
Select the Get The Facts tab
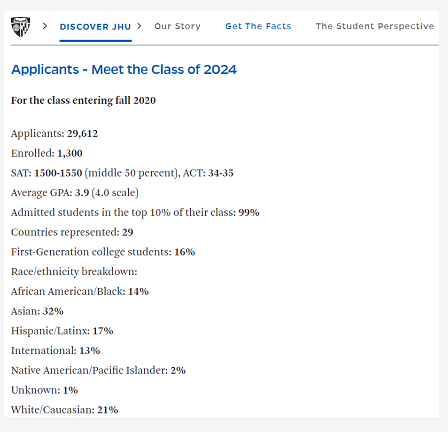click(258, 26)
